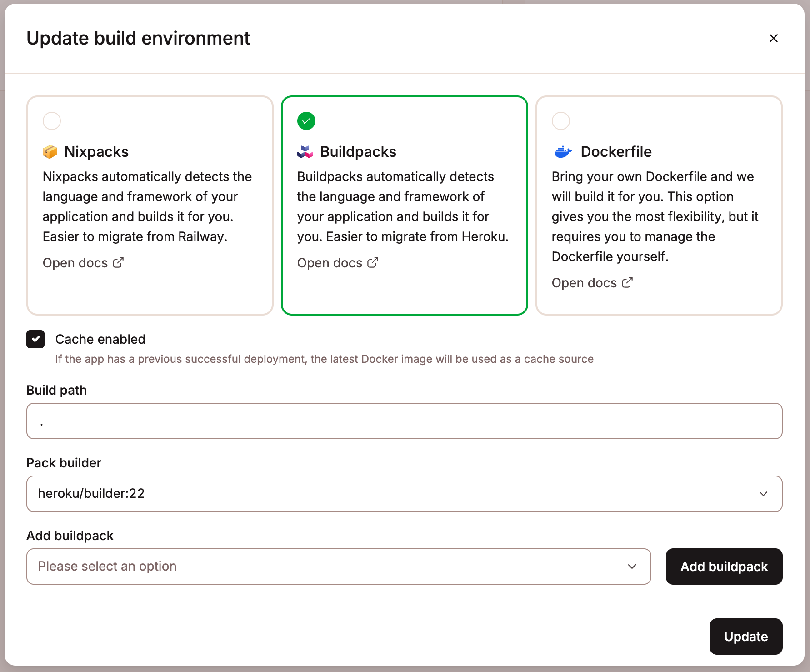Viewport: 810px width, 672px height.
Task: Select the Nixpacks radio button
Action: (52, 121)
